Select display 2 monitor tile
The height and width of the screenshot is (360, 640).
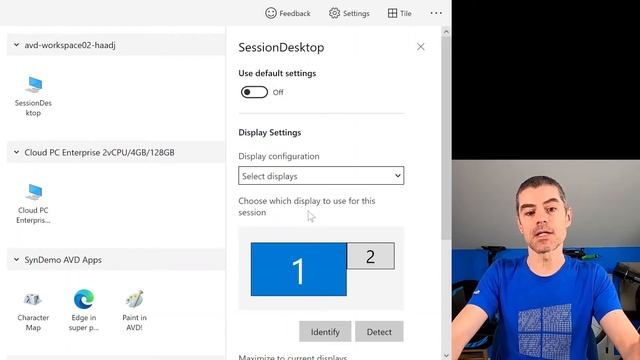click(x=371, y=256)
